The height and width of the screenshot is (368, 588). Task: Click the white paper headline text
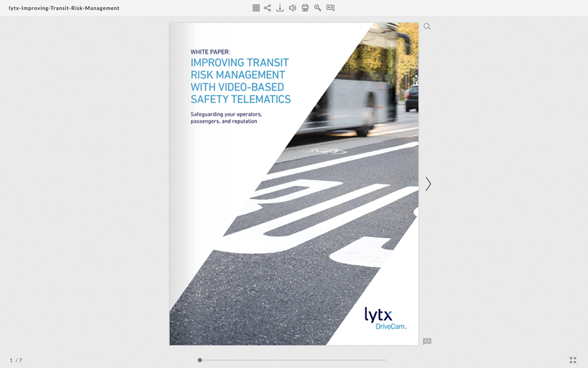(240, 81)
